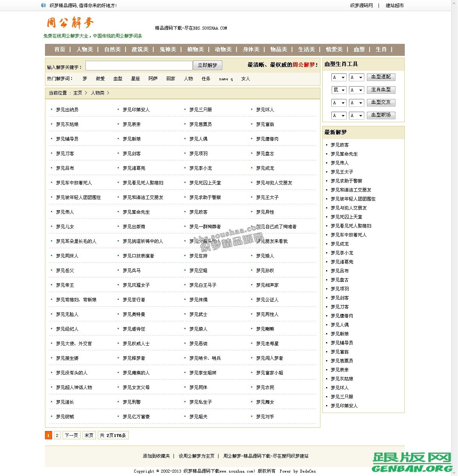Go to next page via 下一页
This screenshot has height=476, width=458.
(71, 435)
